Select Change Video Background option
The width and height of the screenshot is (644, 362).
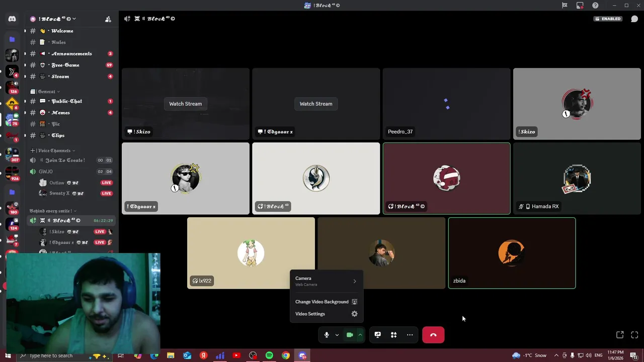(x=326, y=302)
